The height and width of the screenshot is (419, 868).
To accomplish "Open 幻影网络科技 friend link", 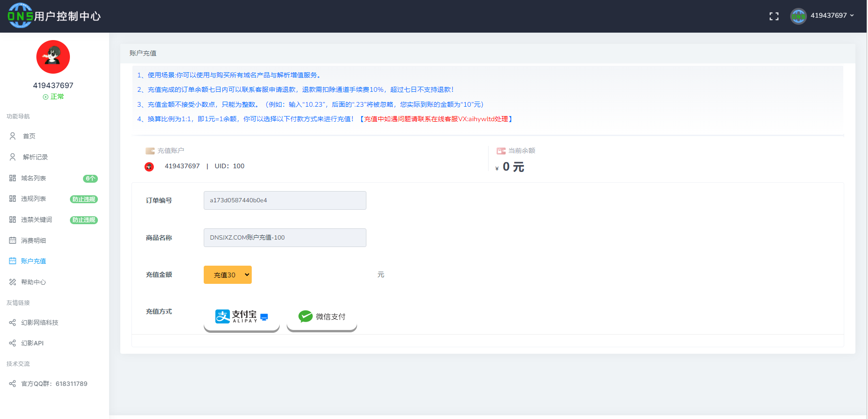I will [40, 323].
